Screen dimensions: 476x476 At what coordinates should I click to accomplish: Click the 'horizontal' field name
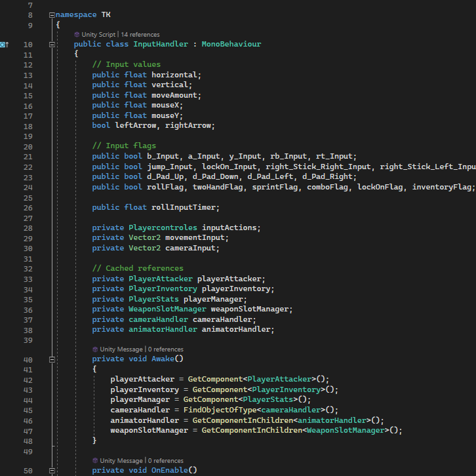[174, 75]
